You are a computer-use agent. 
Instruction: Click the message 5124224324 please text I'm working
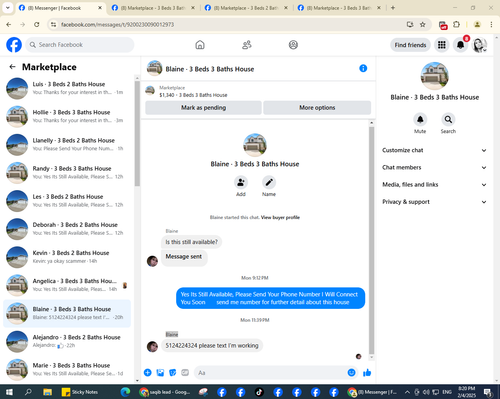[212, 346]
